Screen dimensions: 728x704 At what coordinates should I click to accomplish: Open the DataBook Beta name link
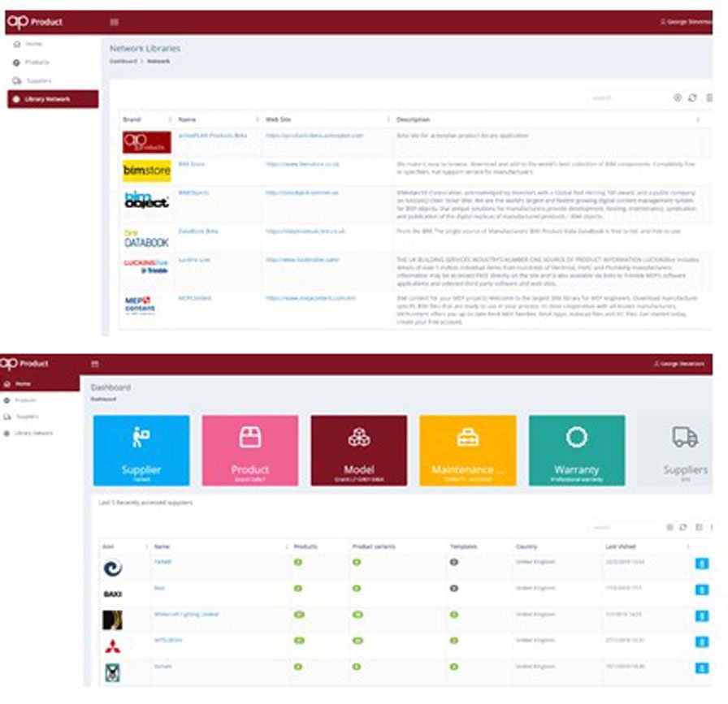pyautogui.click(x=198, y=231)
